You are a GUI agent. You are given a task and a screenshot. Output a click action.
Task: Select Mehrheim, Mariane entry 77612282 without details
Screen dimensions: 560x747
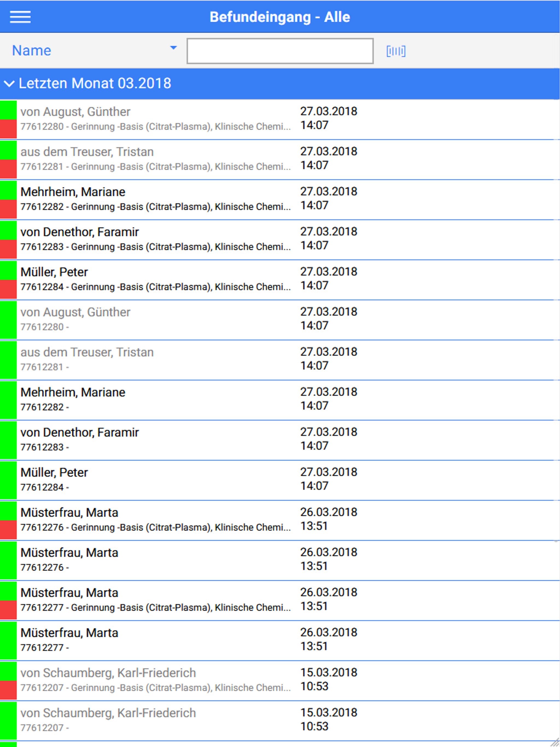tap(280, 400)
